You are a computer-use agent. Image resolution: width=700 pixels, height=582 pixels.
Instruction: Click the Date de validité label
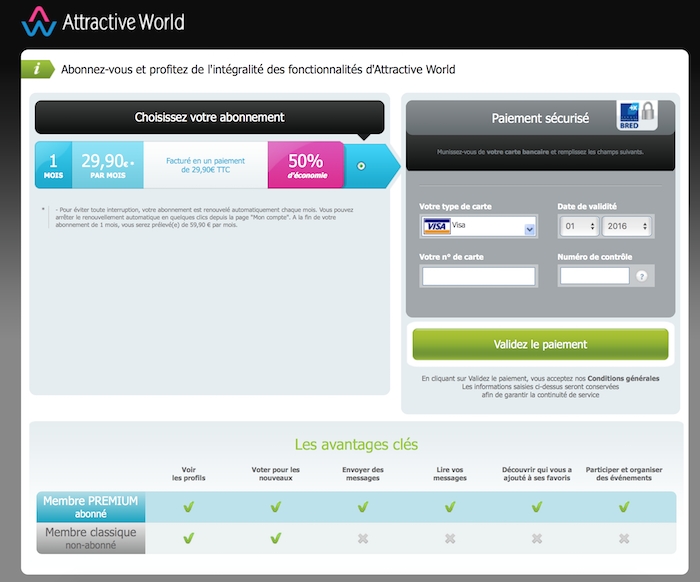pyautogui.click(x=587, y=206)
